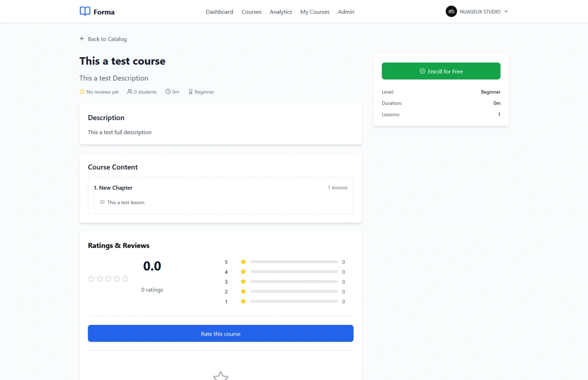Click the star icon next to No reviews yet

tap(82, 92)
